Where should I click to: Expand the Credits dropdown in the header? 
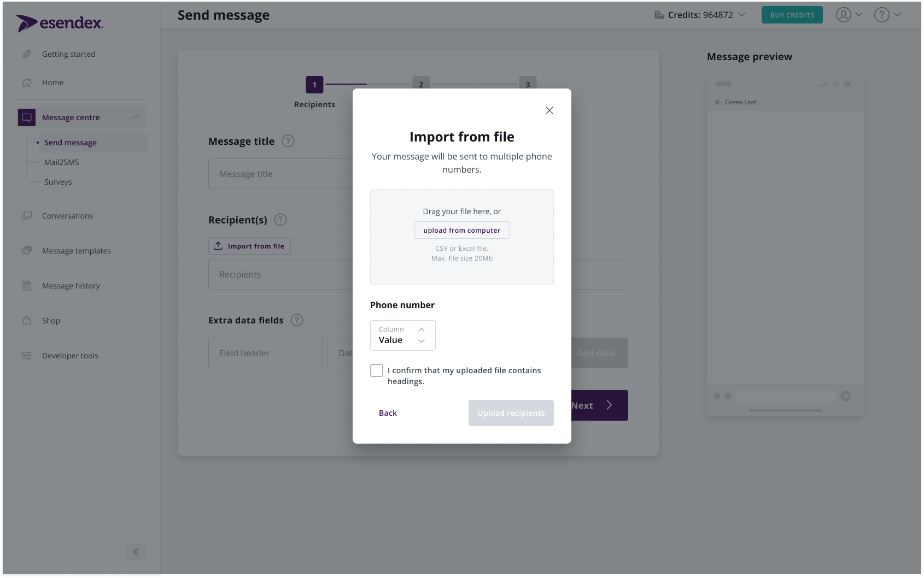click(x=743, y=15)
